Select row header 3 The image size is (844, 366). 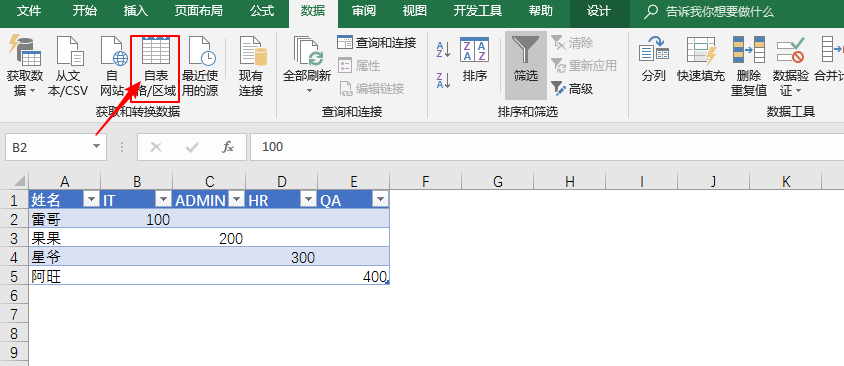tap(14, 238)
